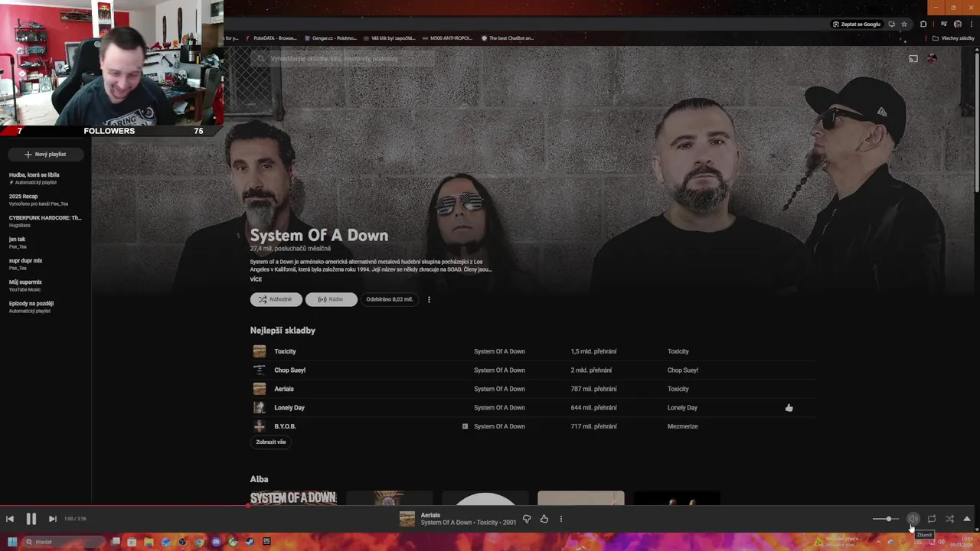Toggle repeat mode in player
The image size is (980, 551).
pyautogui.click(x=932, y=519)
